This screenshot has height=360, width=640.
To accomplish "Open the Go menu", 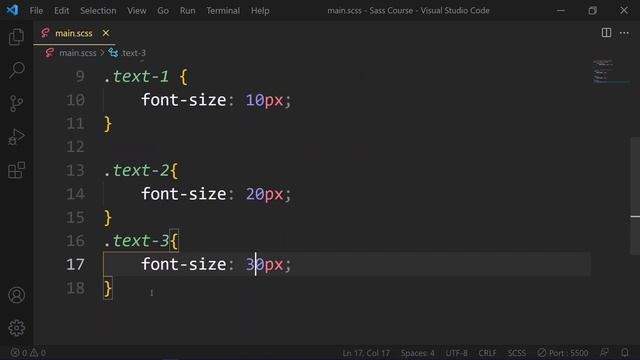I will point(163,11).
